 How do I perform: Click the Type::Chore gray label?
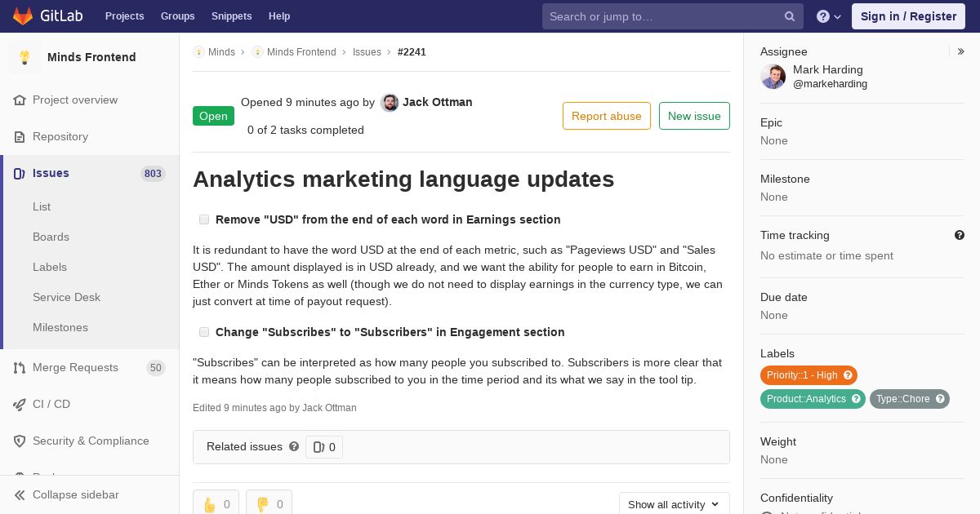910,399
